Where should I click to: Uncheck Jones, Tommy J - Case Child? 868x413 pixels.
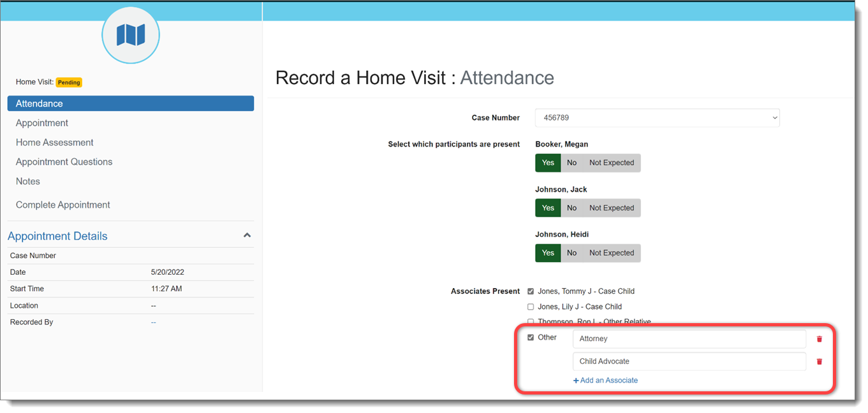point(531,291)
